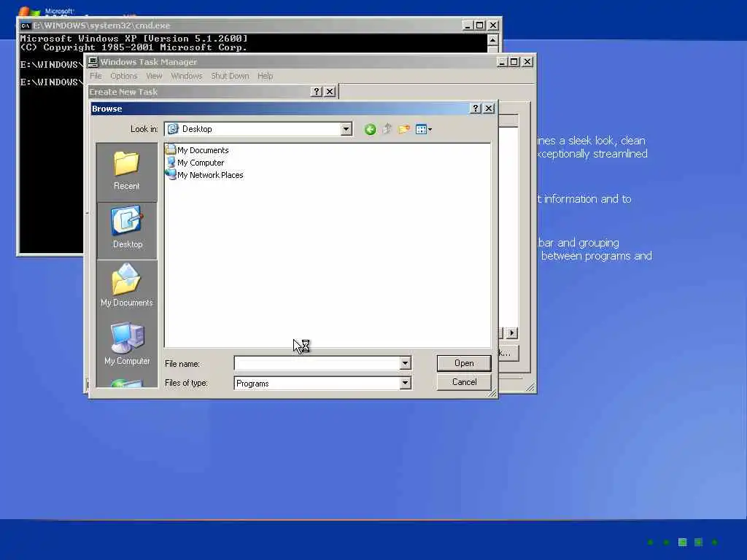Click the Open button

463,363
